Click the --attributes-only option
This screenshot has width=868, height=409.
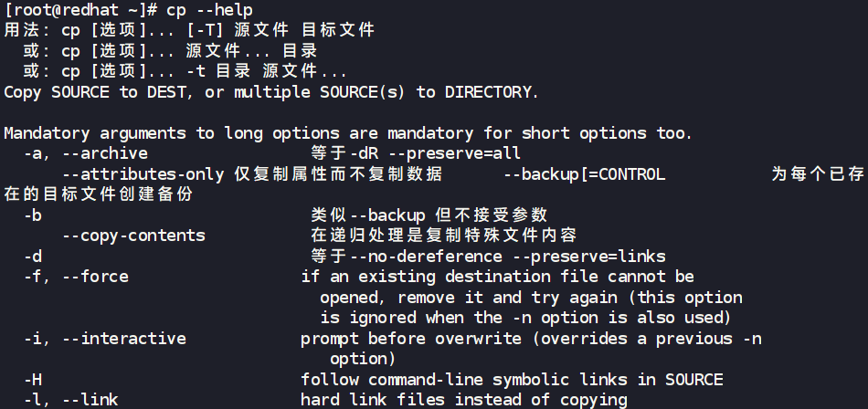pyautogui.click(x=143, y=174)
